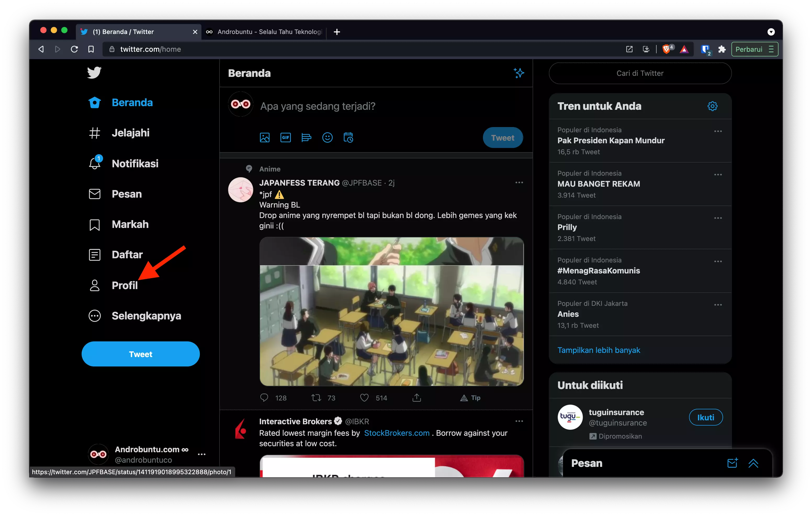Switch to the Androbuntu browser tab
Viewport: 812px width, 516px height.
265,32
